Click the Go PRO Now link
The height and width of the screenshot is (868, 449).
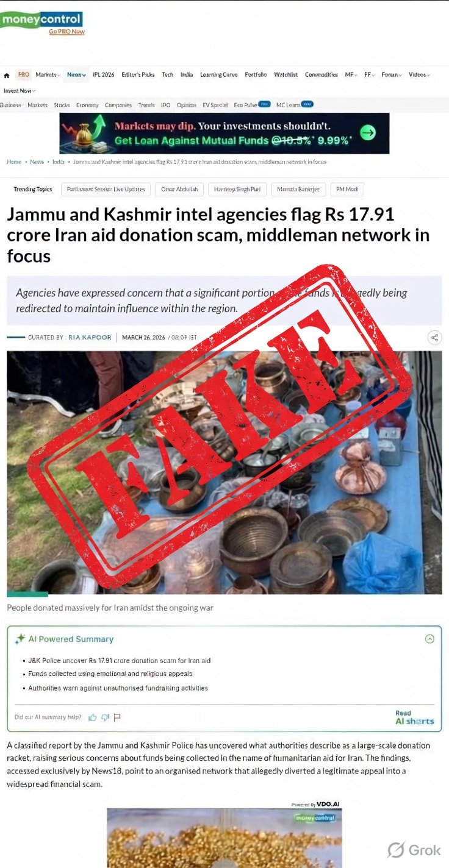coord(67,32)
